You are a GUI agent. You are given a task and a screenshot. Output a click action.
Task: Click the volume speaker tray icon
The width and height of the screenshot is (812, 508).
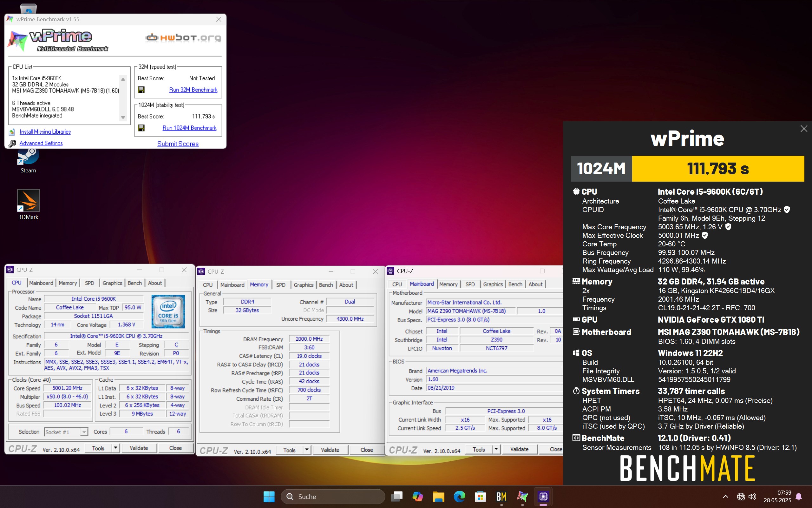point(753,497)
